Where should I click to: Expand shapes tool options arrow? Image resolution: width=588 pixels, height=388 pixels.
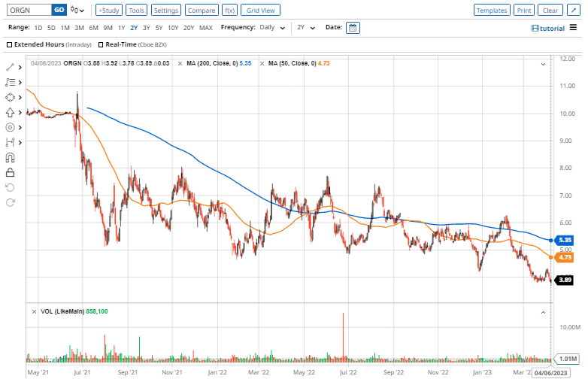tap(20, 98)
